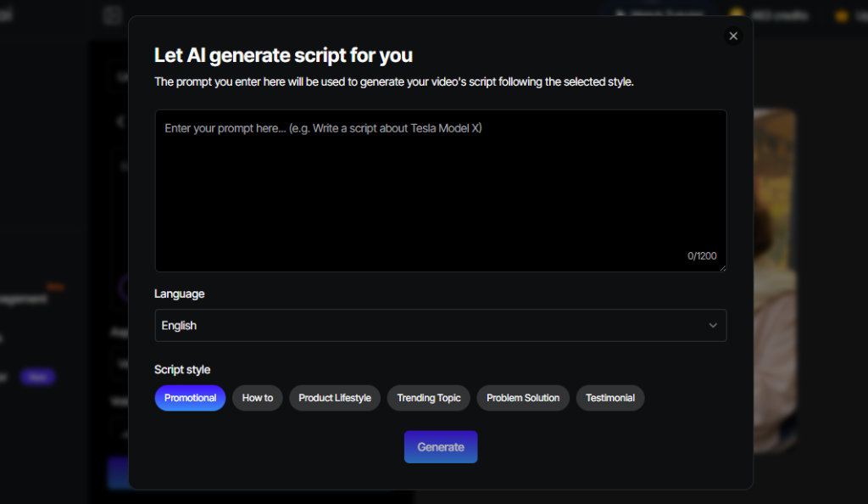
Task: Click the blurred back arrow behind the dialog
Action: pyautogui.click(x=120, y=121)
